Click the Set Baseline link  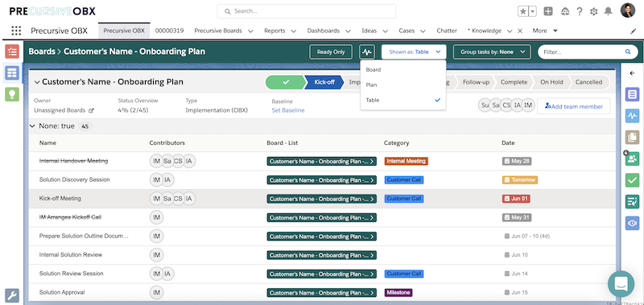pyautogui.click(x=288, y=110)
